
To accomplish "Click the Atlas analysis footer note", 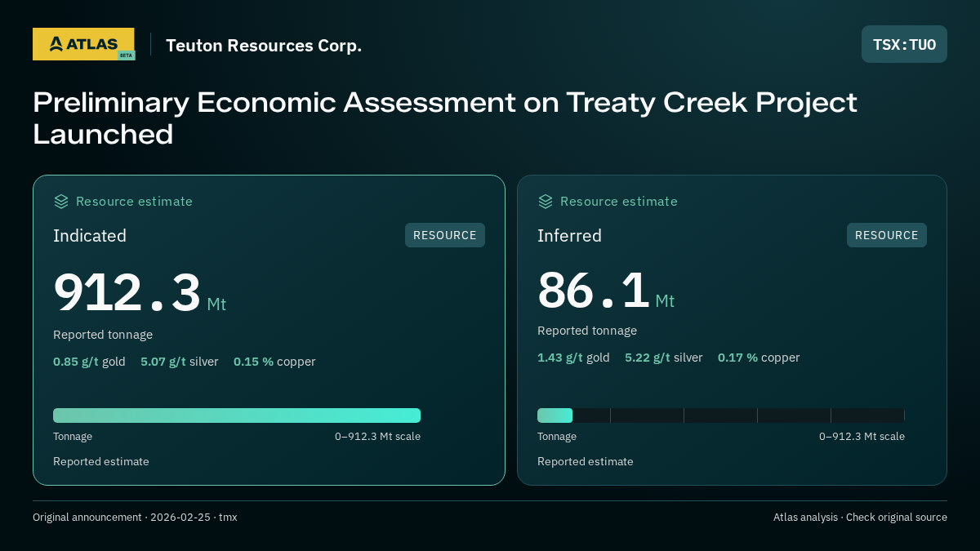I will click(x=860, y=518).
